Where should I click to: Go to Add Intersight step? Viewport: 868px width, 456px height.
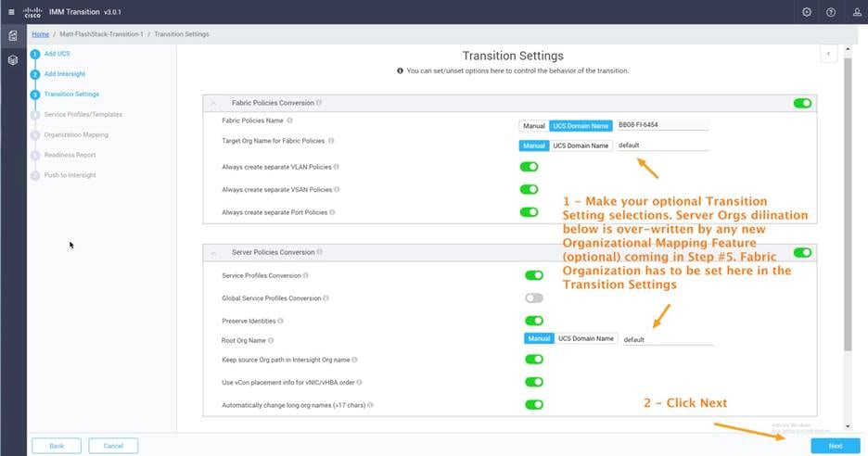pos(65,73)
